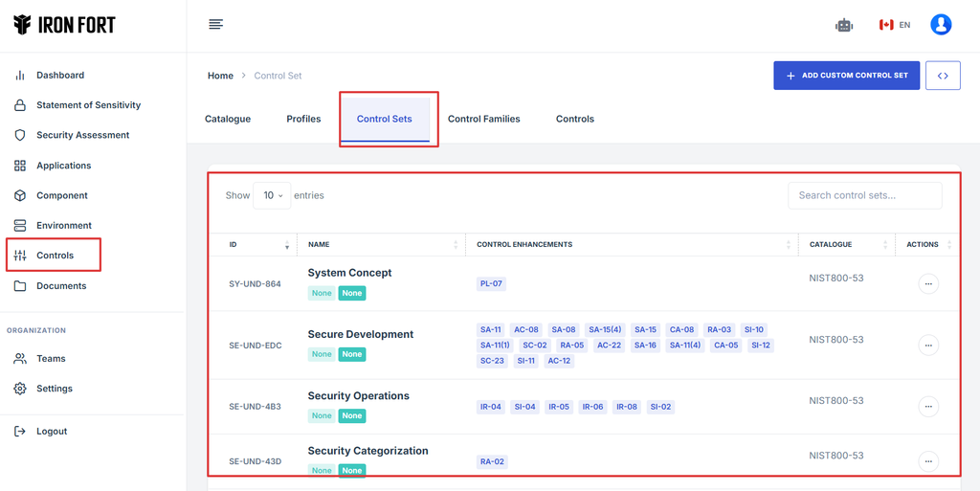Viewport: 980px width, 491px height.
Task: Expand the entries-per-page dropdown
Action: click(273, 195)
